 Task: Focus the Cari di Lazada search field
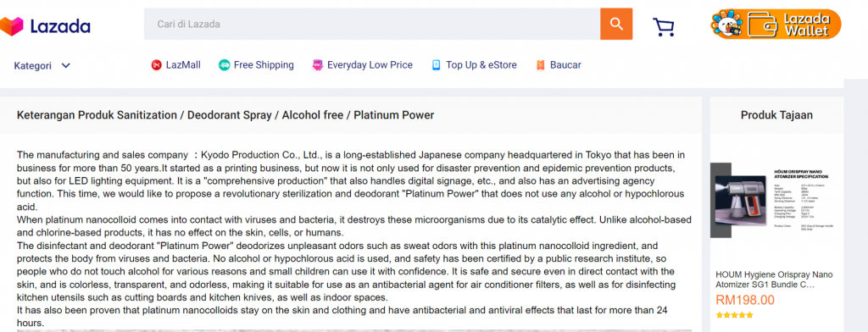point(372,24)
